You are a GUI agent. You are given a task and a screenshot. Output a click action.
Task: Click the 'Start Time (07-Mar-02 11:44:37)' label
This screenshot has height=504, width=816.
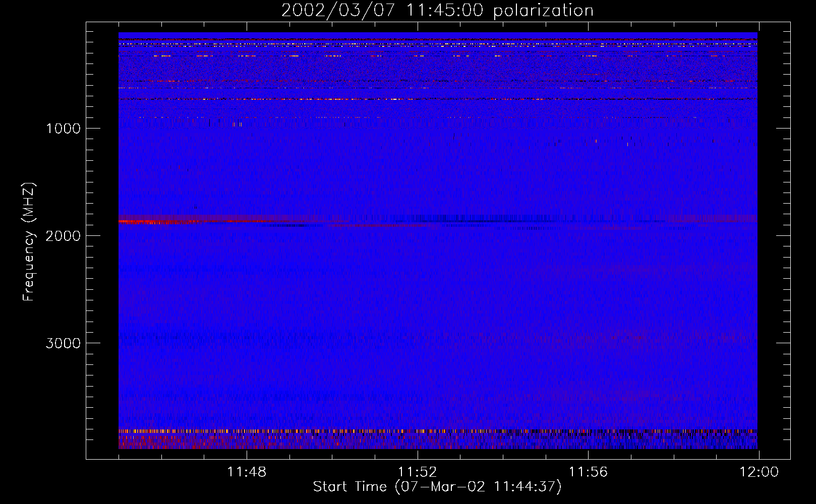(437, 487)
